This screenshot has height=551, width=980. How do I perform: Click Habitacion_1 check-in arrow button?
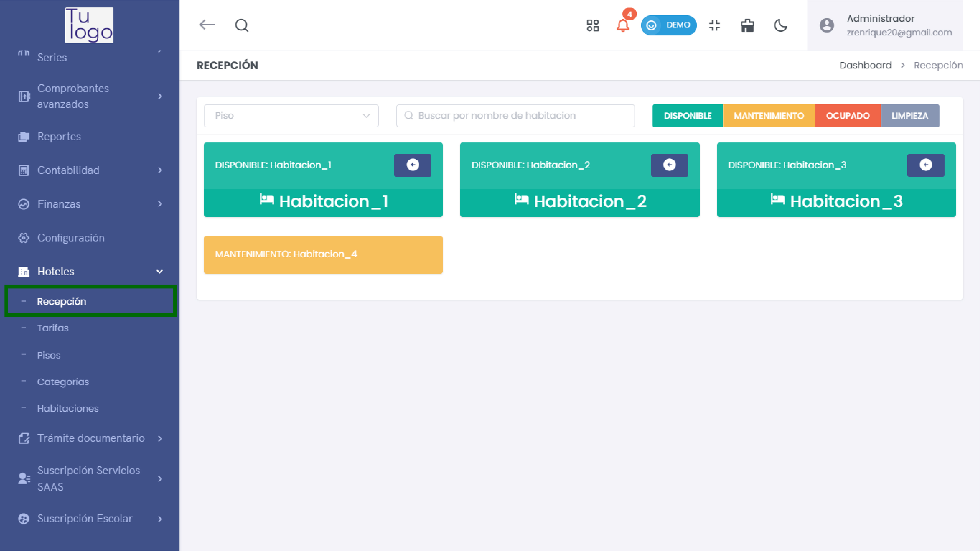[412, 165]
